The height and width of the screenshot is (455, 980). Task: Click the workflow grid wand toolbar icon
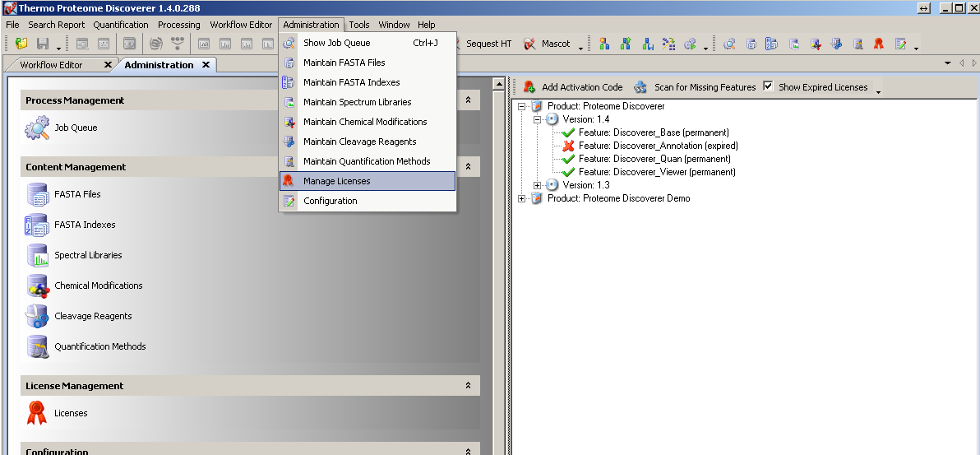click(x=668, y=44)
